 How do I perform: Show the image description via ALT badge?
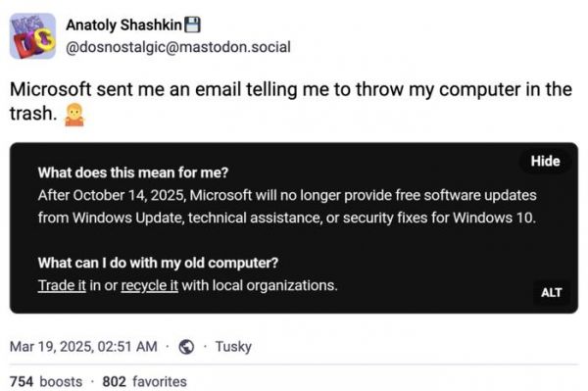(551, 292)
